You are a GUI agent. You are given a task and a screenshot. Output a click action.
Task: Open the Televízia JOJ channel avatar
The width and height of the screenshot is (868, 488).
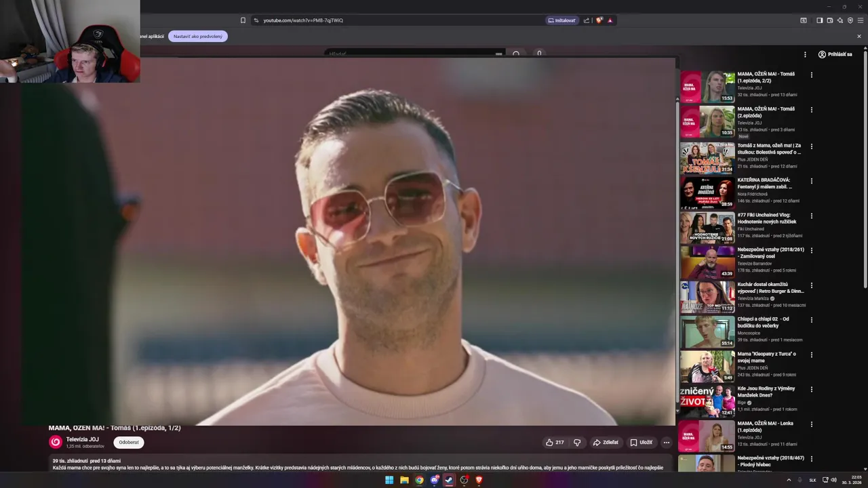56,442
